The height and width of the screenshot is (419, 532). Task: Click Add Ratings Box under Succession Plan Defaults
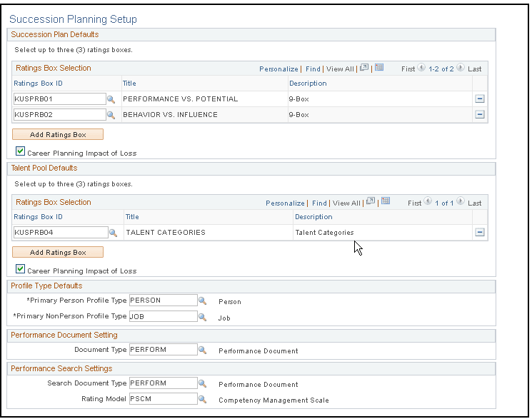point(58,134)
